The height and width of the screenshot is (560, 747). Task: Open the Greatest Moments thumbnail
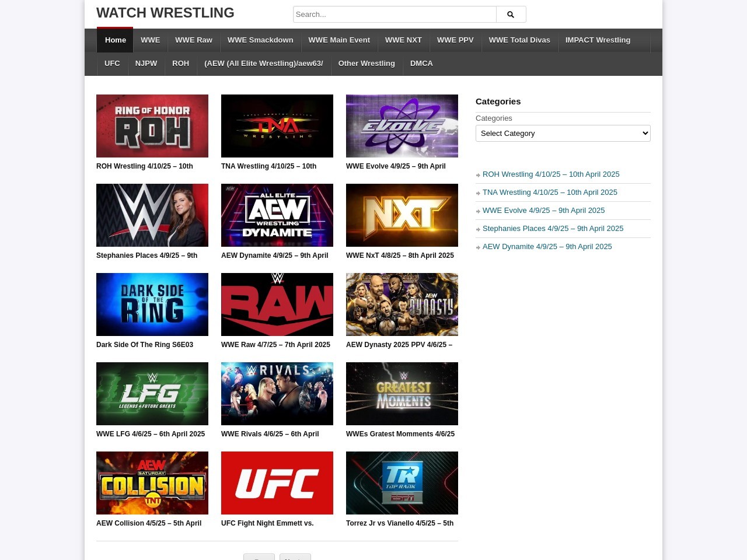pyautogui.click(x=402, y=394)
